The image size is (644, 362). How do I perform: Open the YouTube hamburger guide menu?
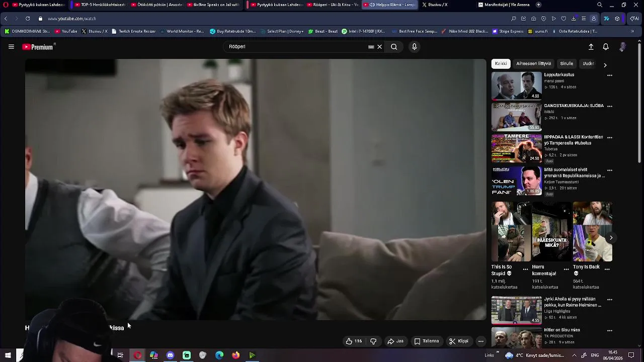(11, 47)
